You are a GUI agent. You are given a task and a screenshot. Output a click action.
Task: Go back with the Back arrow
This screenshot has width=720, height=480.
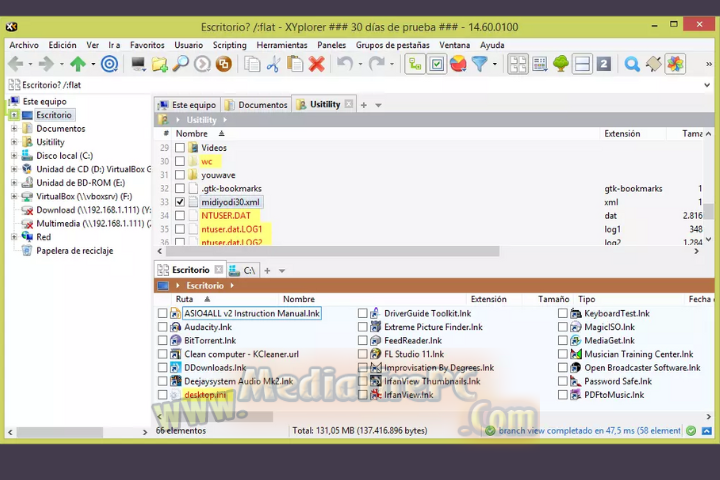coord(16,64)
